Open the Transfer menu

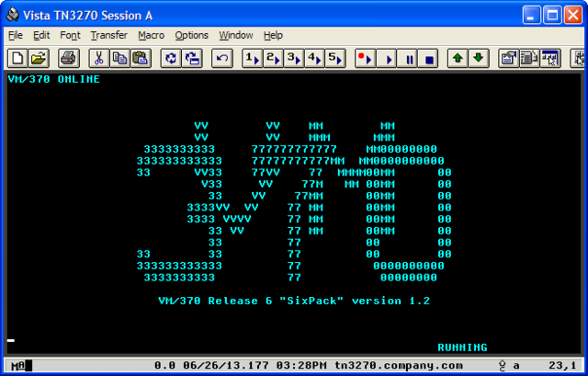pyautogui.click(x=108, y=35)
